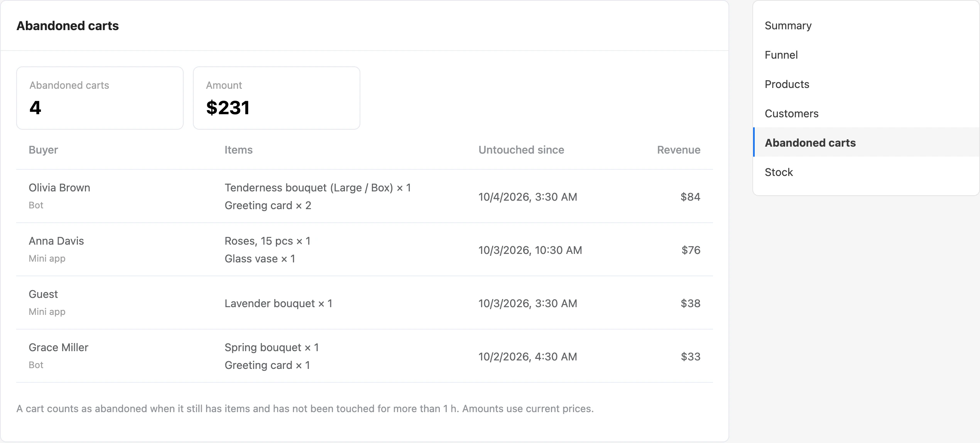Click the date 10/3/2026, 3:30 AM

coord(528,303)
